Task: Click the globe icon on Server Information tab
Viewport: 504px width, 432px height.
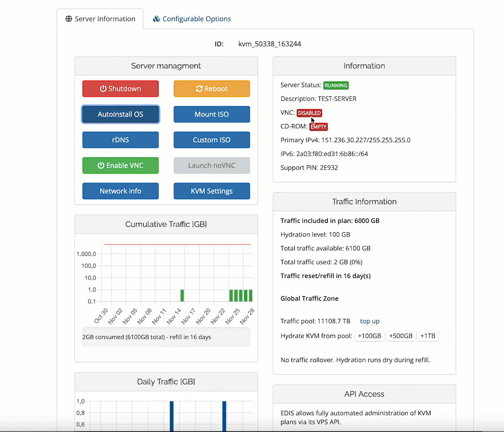Action: (69, 19)
